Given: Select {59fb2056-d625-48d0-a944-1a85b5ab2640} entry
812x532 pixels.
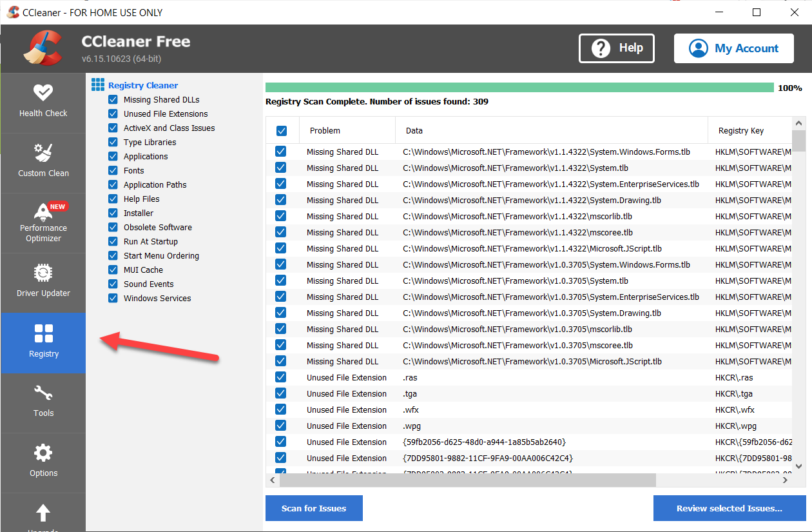Looking at the screenshot, I should coord(484,442).
